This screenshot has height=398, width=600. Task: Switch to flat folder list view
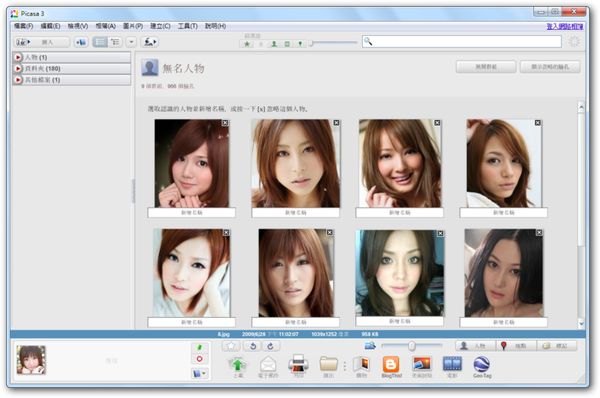pyautogui.click(x=100, y=42)
